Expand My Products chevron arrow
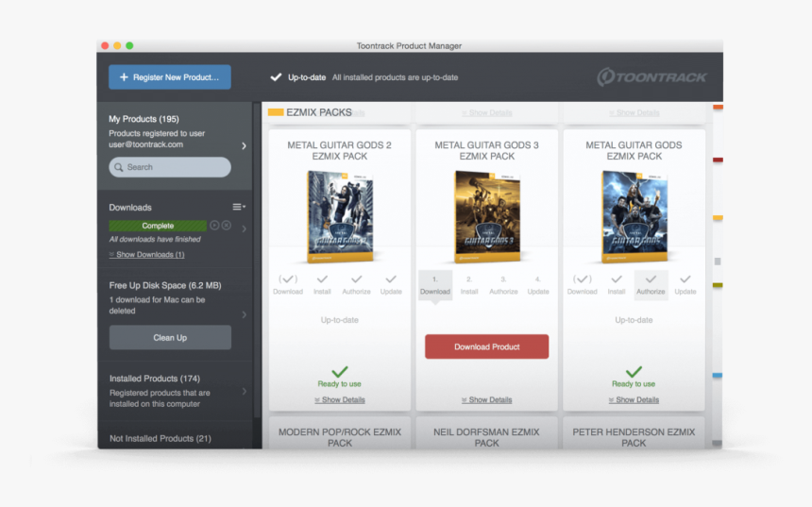The height and width of the screenshot is (507, 812). (x=244, y=146)
